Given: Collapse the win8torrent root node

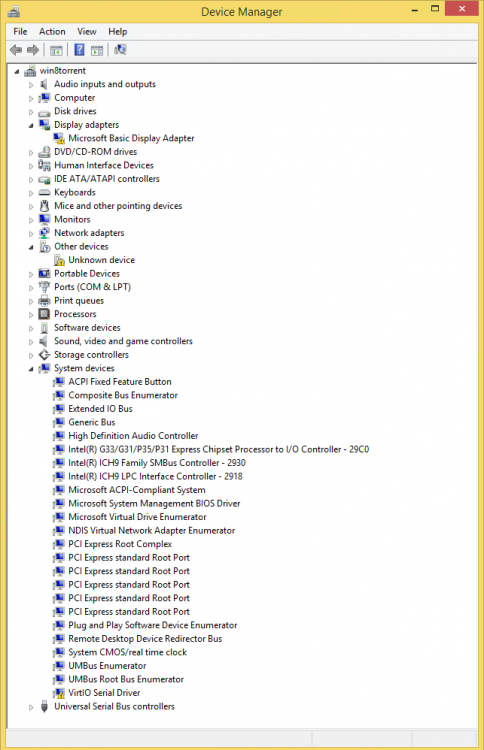Looking at the screenshot, I should (x=17, y=71).
